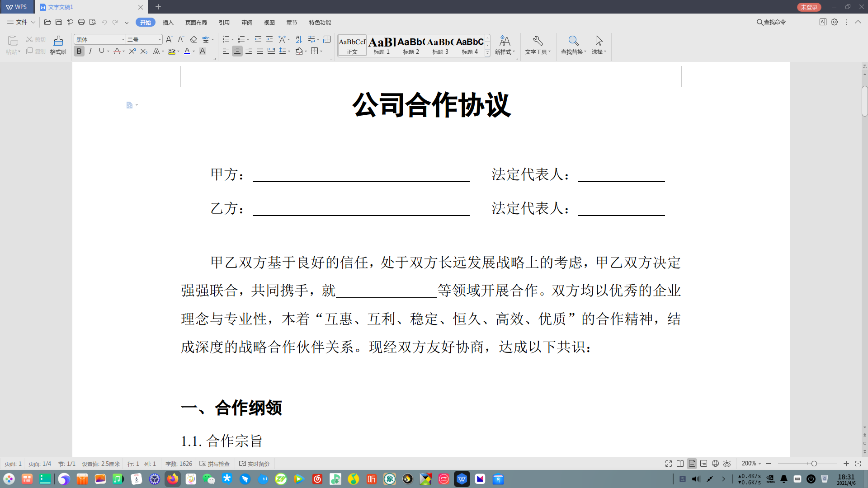Toggle italic formatting
868x488 pixels.
[90, 52]
